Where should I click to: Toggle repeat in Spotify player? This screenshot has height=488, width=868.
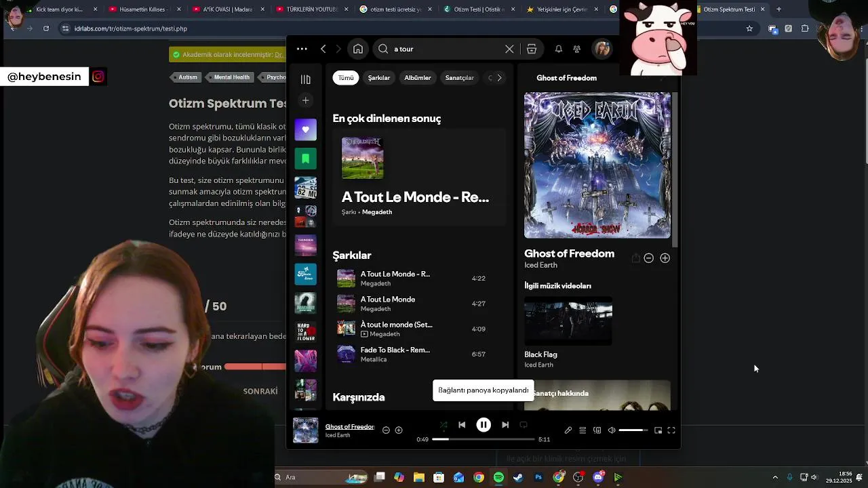(524, 425)
